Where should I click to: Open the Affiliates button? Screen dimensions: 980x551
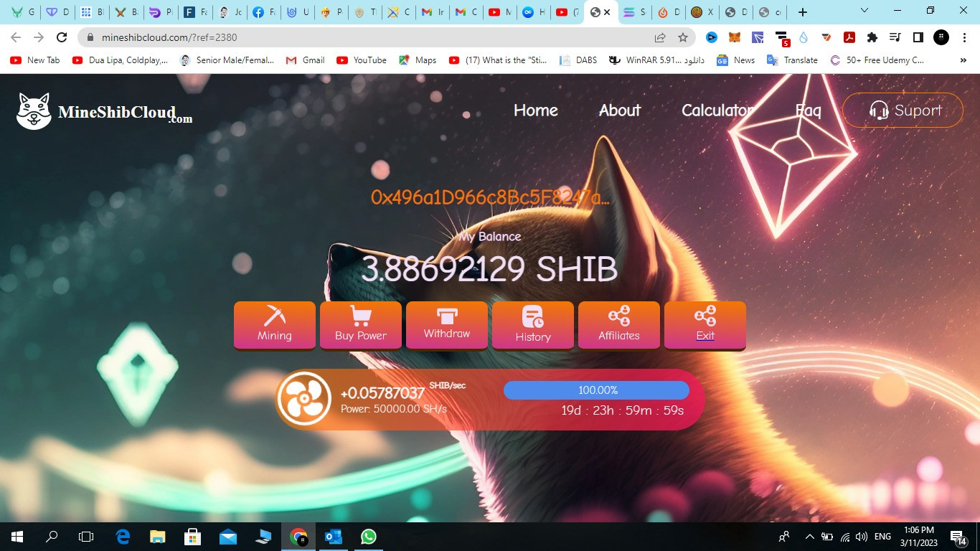[x=619, y=325]
